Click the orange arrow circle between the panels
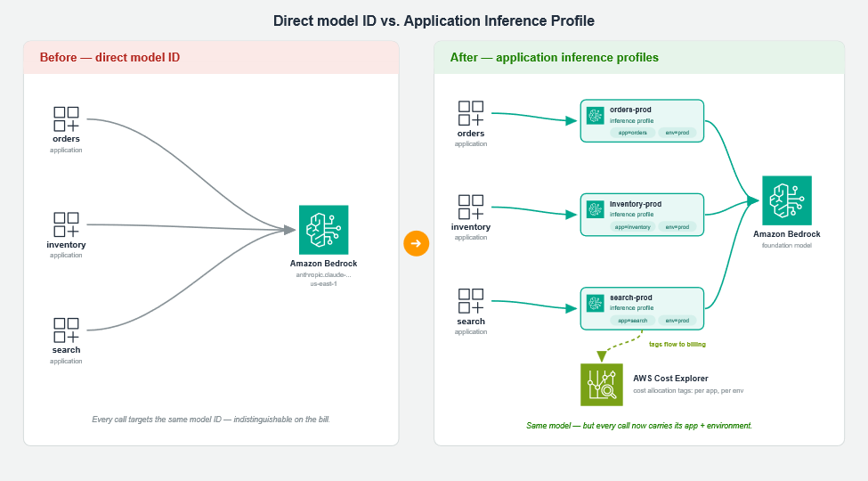 417,243
